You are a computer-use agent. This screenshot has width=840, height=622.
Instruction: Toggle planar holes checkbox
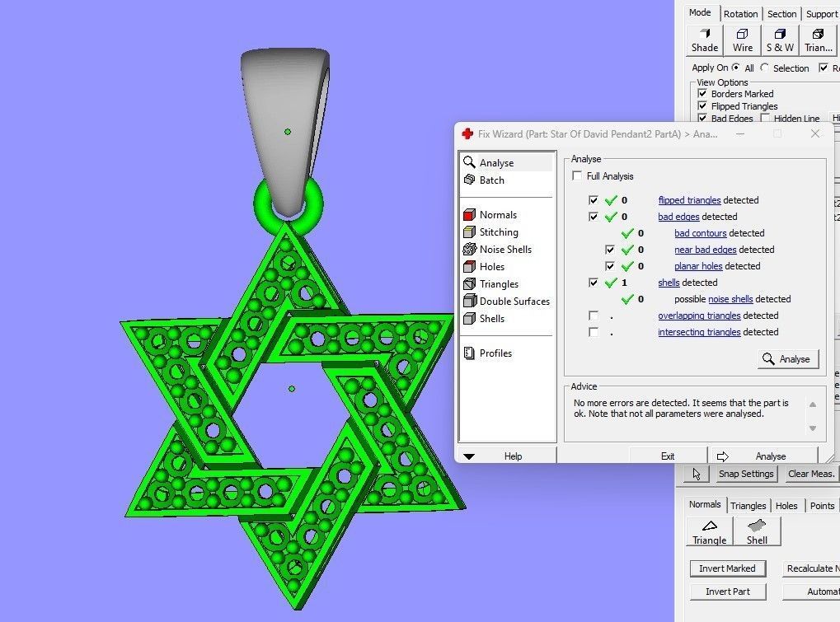[610, 266]
